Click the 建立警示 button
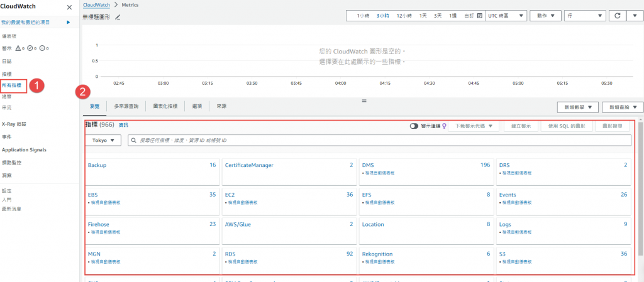The image size is (644, 282). (x=521, y=126)
